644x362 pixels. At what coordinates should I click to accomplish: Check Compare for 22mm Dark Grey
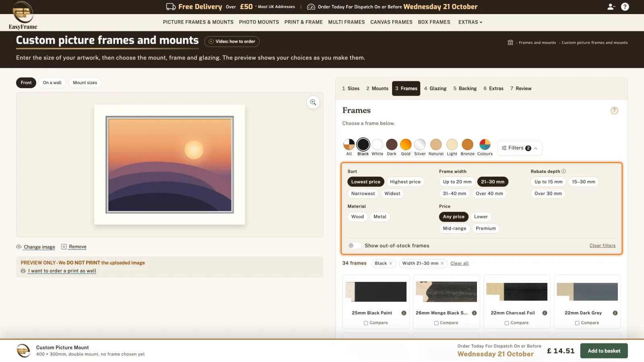[577, 323]
